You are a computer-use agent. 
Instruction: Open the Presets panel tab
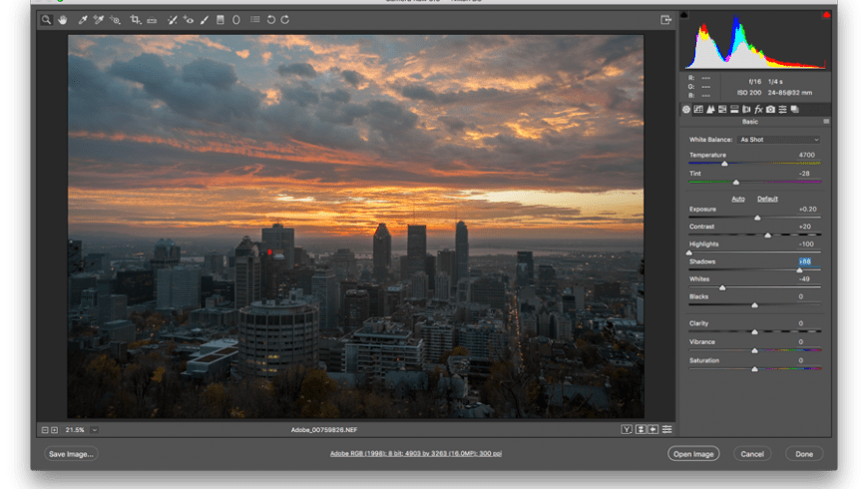tap(783, 110)
